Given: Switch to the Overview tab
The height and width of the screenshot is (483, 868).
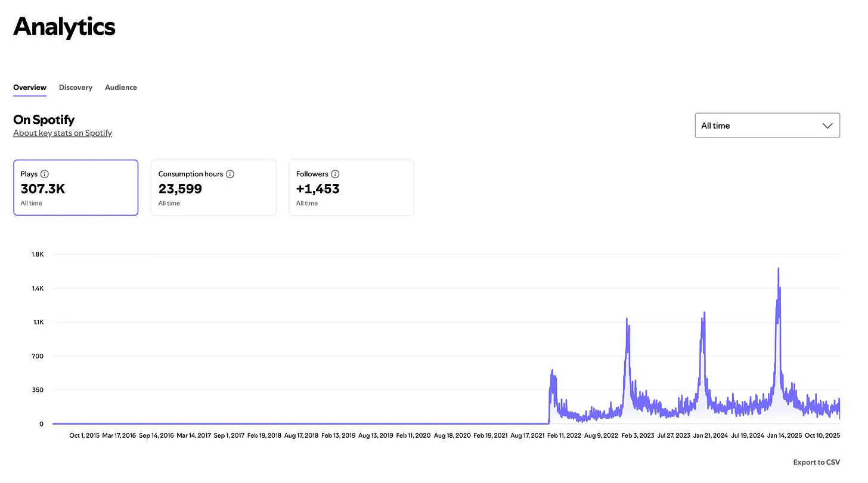Looking at the screenshot, I should (x=30, y=88).
